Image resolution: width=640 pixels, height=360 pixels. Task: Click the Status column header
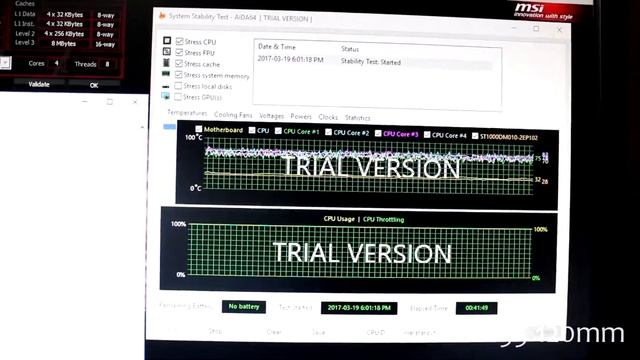[350, 49]
